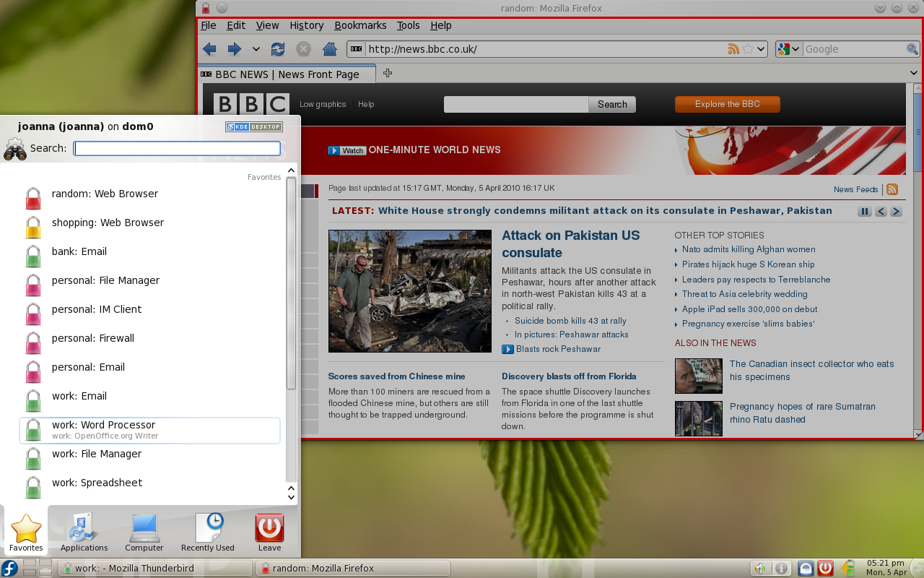Switch desktops using the taskbar pager

[x=37, y=568]
